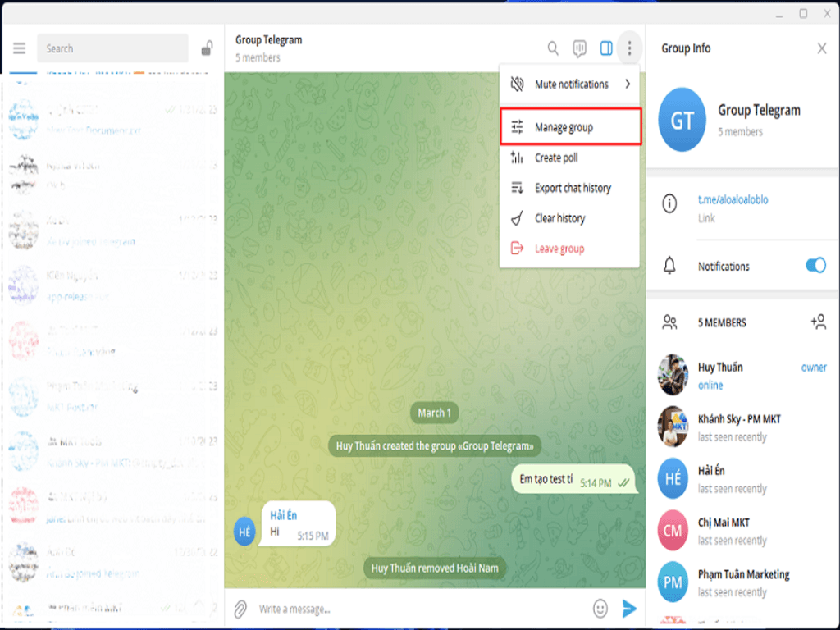Open the three-dot overflow menu

pyautogui.click(x=629, y=48)
